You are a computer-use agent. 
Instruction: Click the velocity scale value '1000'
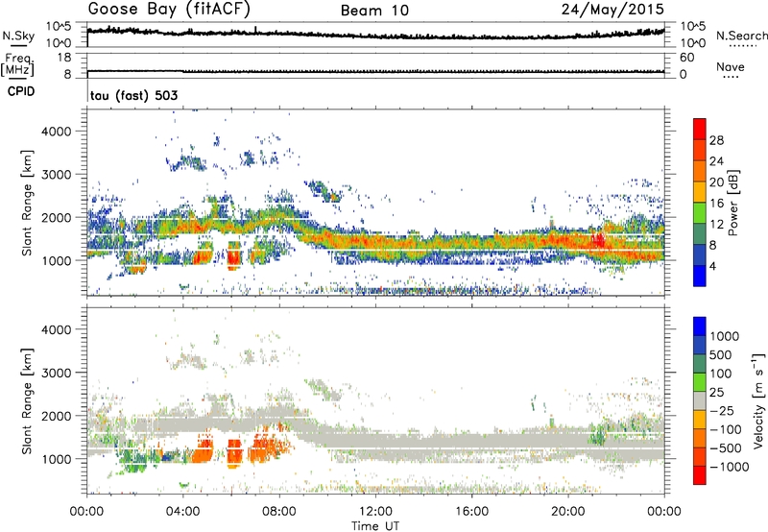coord(725,336)
